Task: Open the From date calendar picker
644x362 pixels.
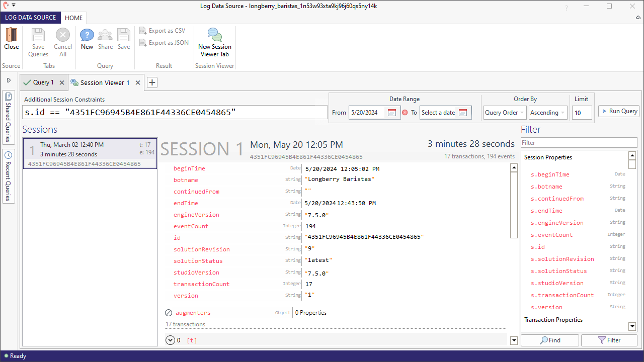Action: pos(392,113)
